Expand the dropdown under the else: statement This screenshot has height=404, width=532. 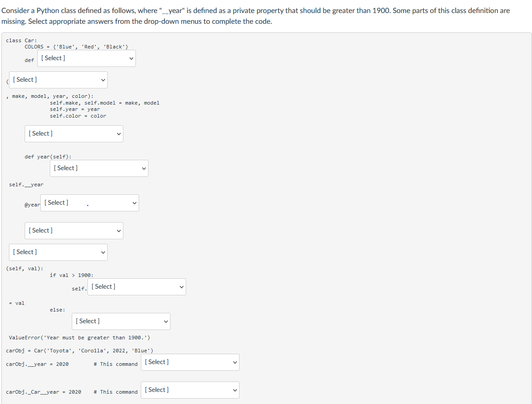click(x=121, y=321)
